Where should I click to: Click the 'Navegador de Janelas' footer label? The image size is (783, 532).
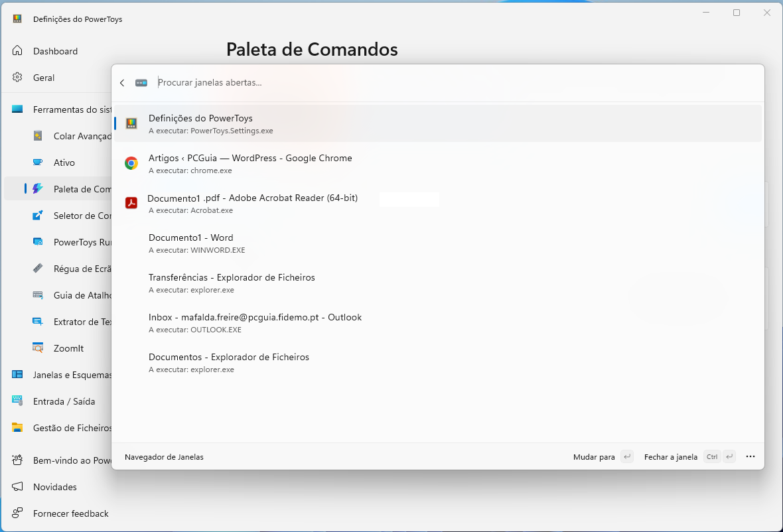(165, 457)
